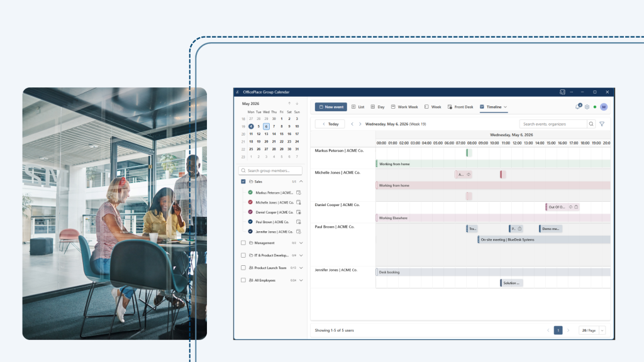Check the All Employees checkbox

pos(243,280)
